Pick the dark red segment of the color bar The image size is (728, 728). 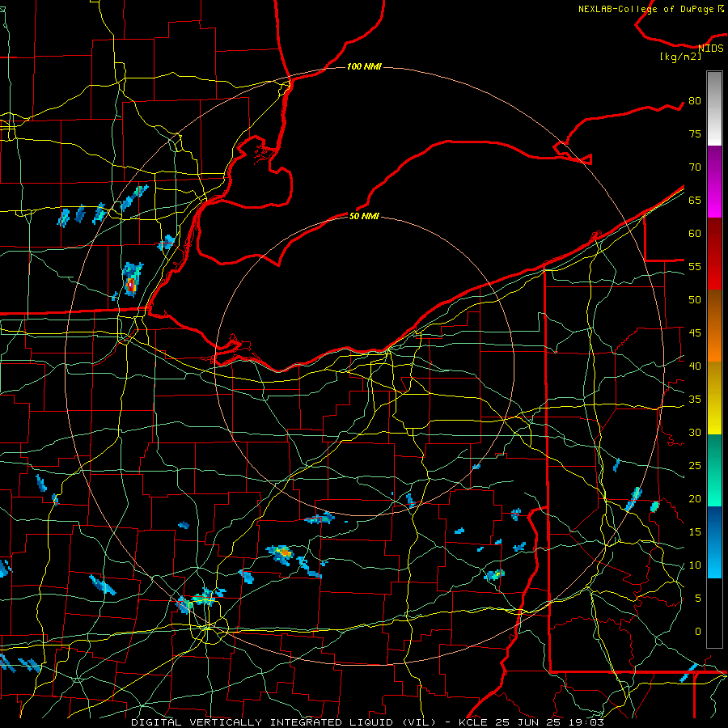(714, 254)
